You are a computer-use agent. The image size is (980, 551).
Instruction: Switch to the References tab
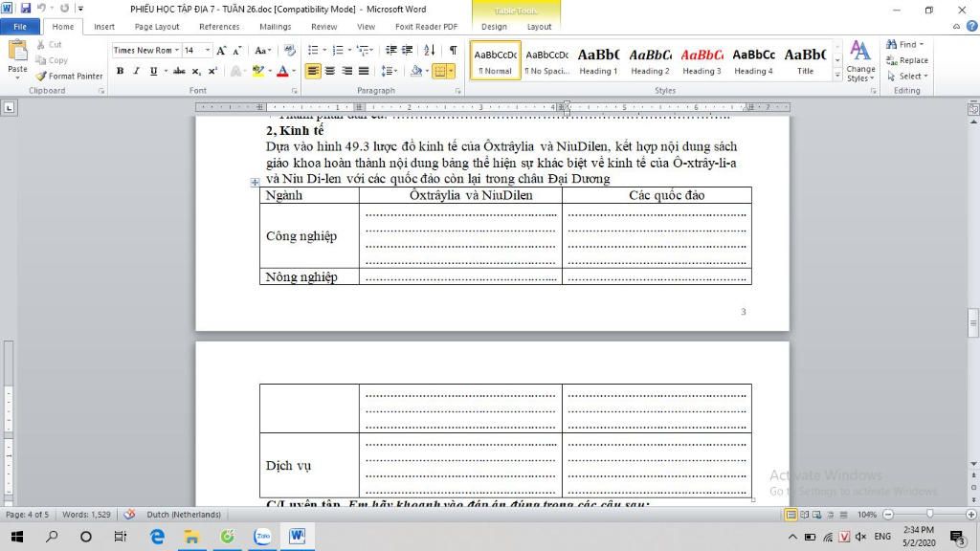[219, 26]
